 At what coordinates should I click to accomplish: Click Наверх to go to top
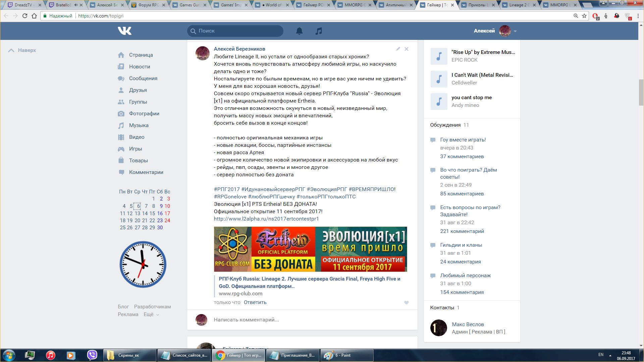[22, 50]
